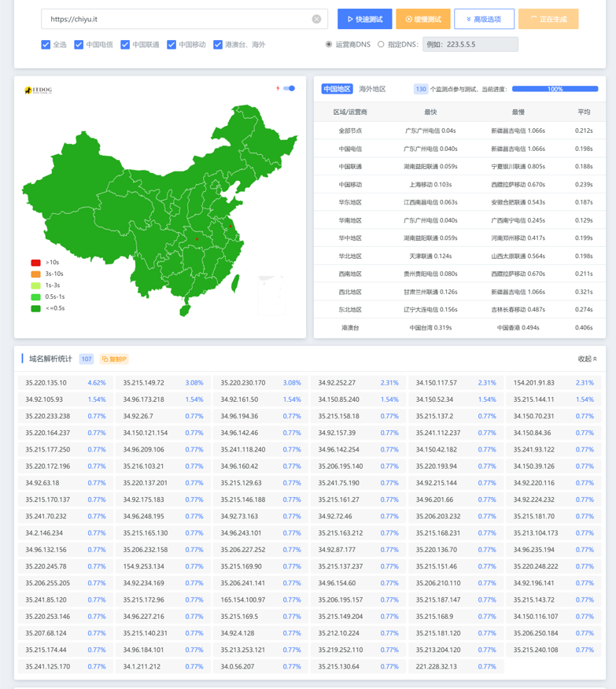The width and height of the screenshot is (616, 689).
Task: Click the 100% progress bar
Action: [555, 89]
